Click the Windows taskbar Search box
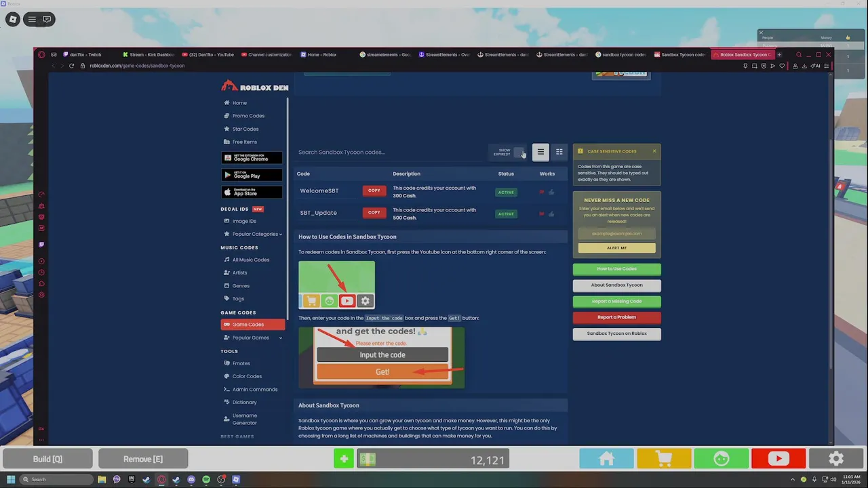 tap(56, 480)
